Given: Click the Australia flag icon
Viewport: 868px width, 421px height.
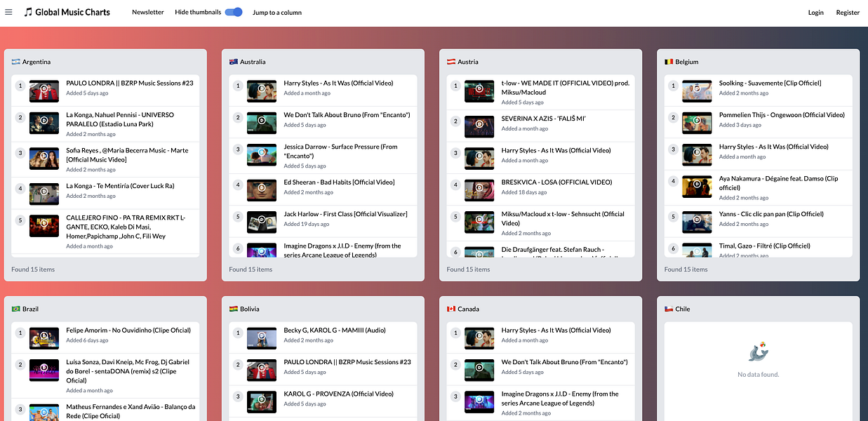Looking at the screenshot, I should [234, 62].
